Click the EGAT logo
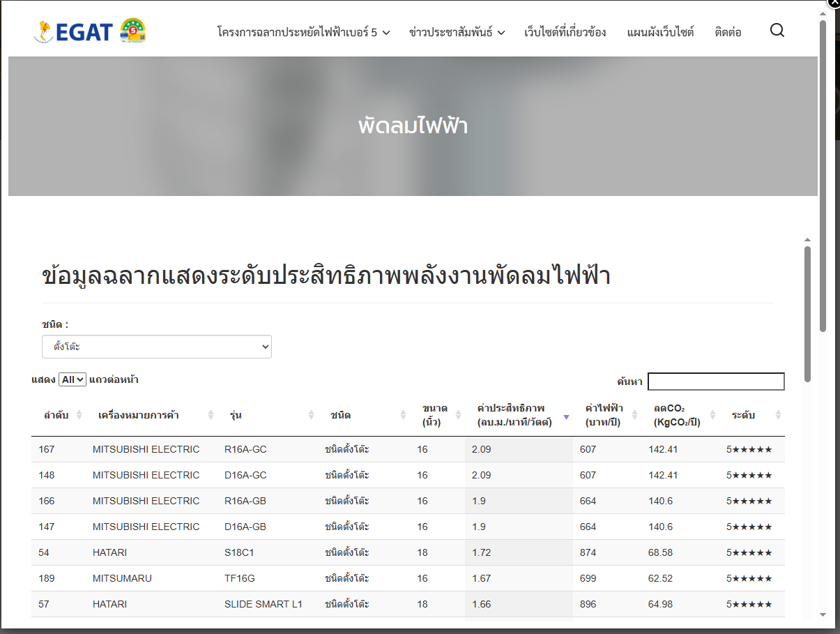The width and height of the screenshot is (840, 634). click(72, 31)
